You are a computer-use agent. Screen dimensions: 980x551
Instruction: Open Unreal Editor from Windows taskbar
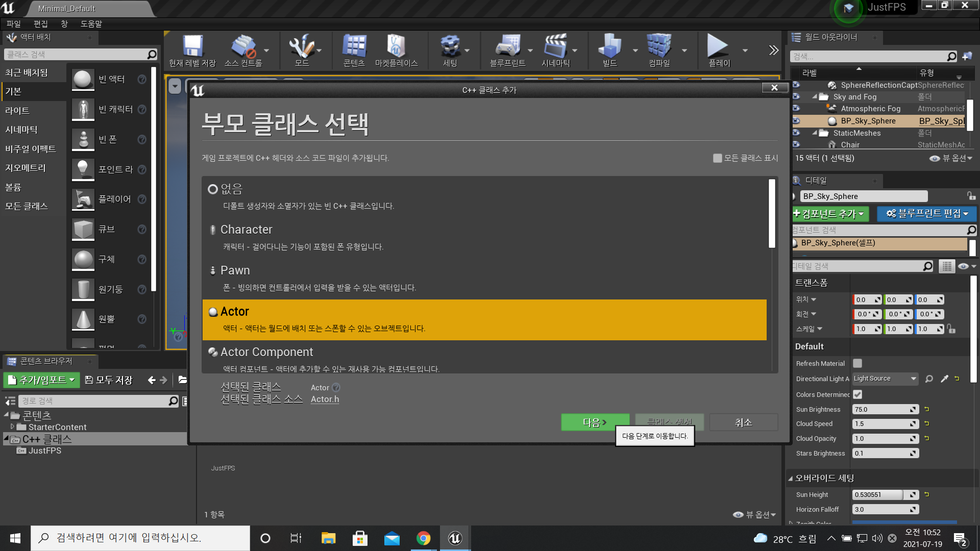(455, 538)
